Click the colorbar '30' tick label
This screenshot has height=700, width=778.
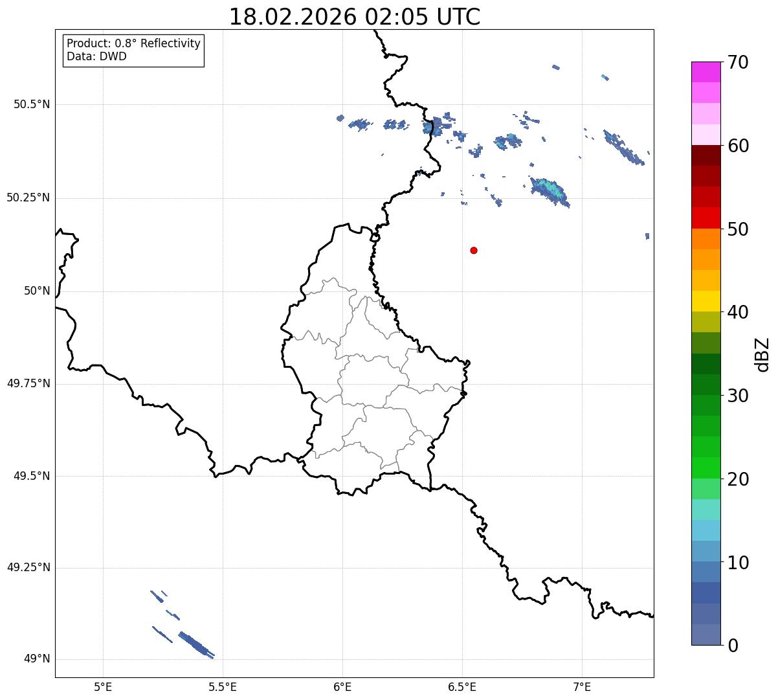coord(738,396)
